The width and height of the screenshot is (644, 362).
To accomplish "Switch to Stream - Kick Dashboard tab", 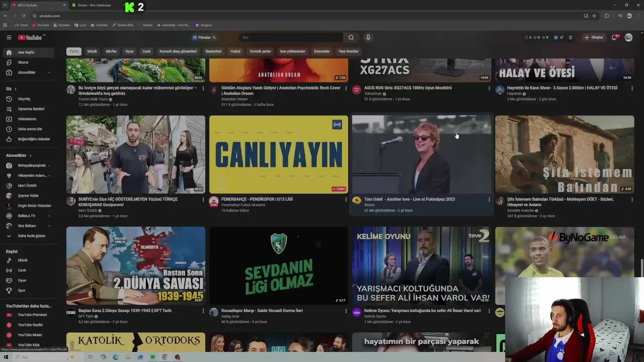I will (94, 5).
